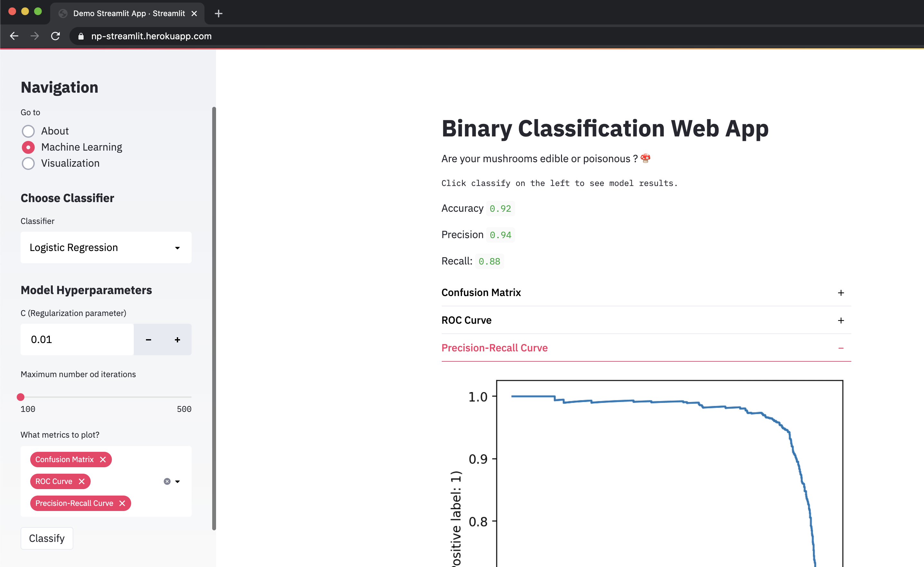
Task: Open the Logistic Regression classifier dropdown
Action: point(106,248)
